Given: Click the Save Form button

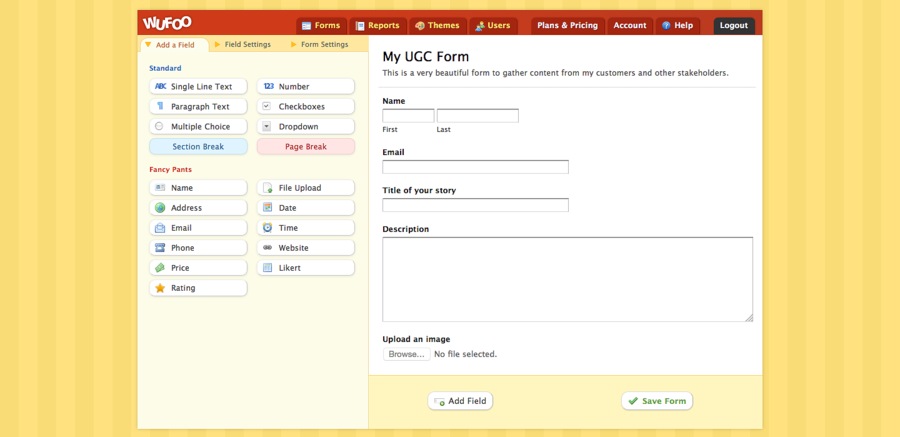Looking at the screenshot, I should 657,401.
